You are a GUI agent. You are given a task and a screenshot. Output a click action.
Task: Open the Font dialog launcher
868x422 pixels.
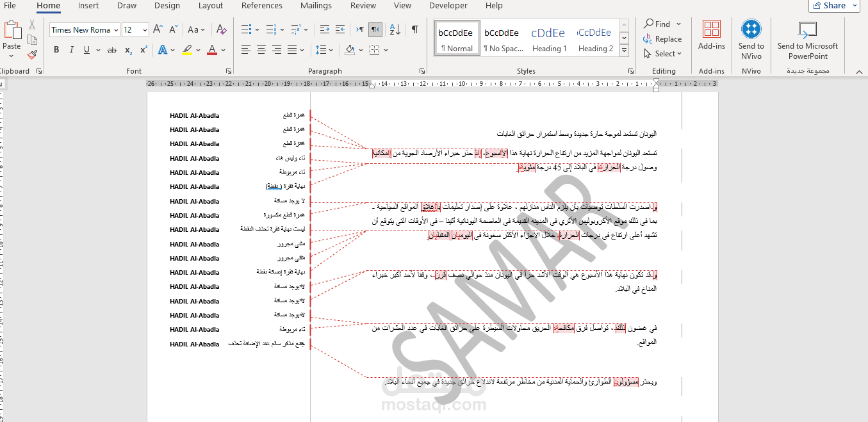[x=229, y=71]
